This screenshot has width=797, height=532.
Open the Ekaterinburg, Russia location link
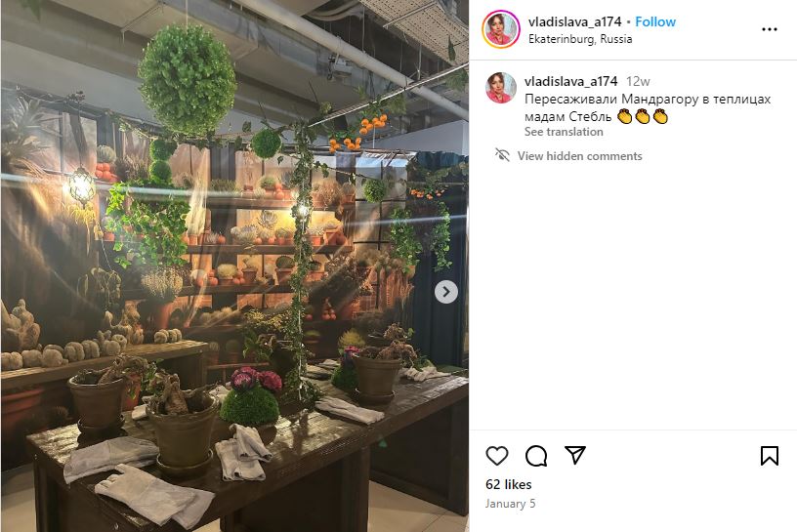(x=580, y=39)
